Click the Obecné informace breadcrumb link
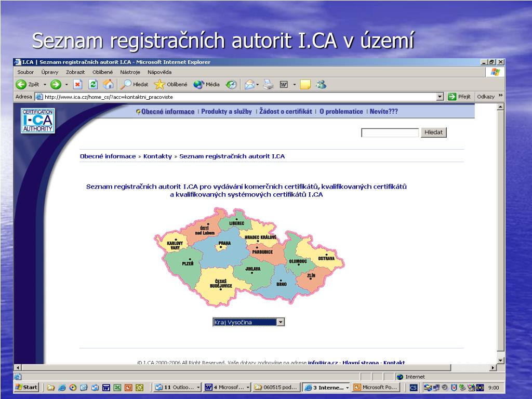The width and height of the screenshot is (532, 399). (108, 156)
